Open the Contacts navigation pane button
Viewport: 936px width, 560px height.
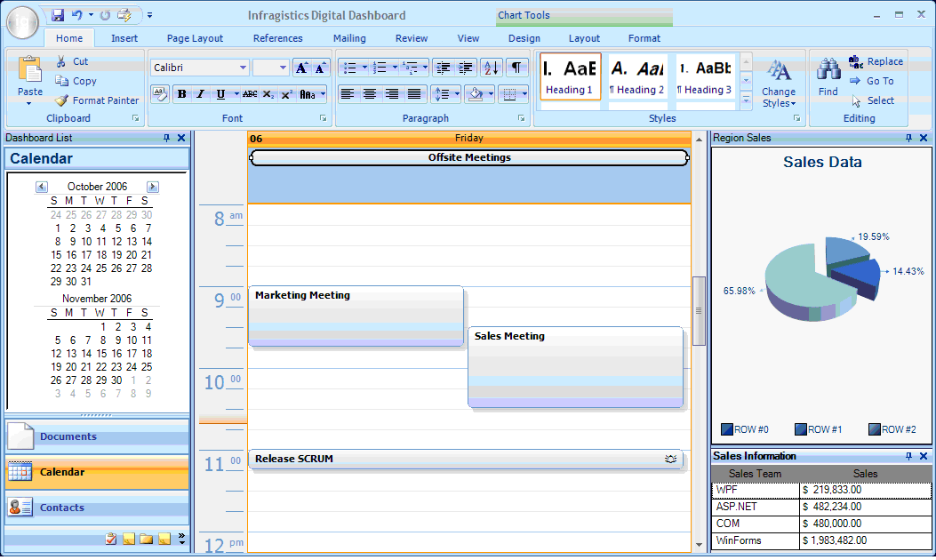click(97, 508)
